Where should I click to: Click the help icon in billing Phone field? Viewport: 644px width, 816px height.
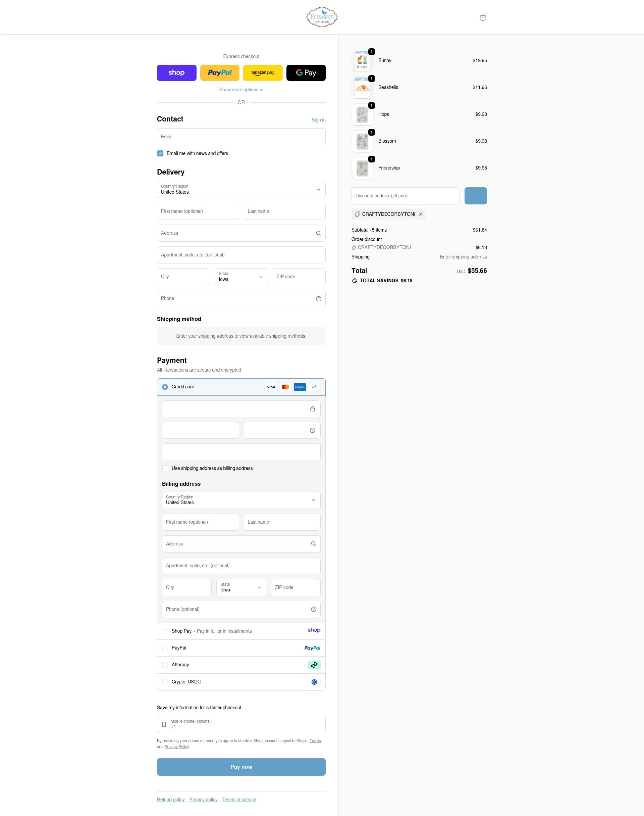tap(313, 609)
